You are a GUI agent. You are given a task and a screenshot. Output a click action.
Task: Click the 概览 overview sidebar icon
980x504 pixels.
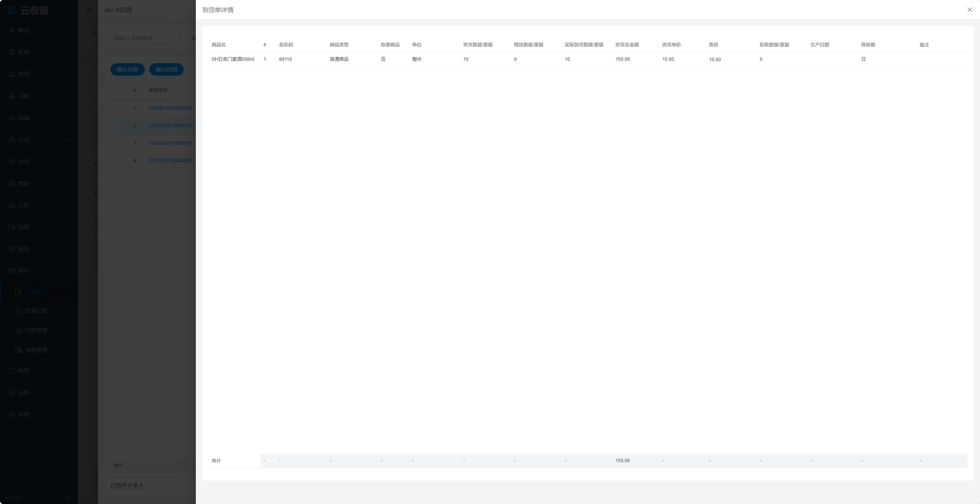[x=12, y=30]
